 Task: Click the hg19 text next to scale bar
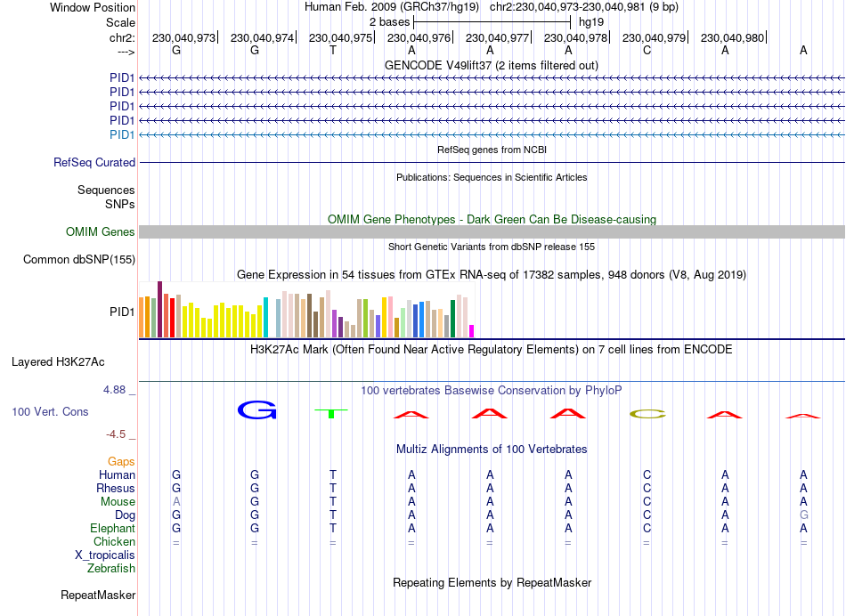pos(590,22)
